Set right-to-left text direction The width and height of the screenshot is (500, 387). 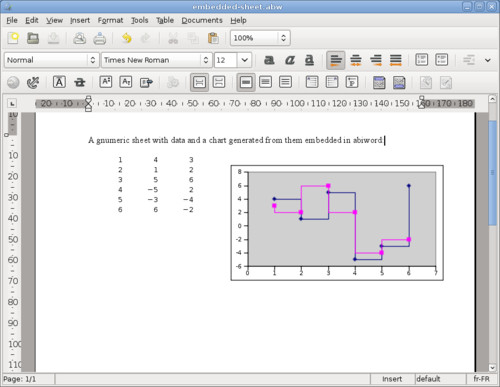click(x=332, y=82)
